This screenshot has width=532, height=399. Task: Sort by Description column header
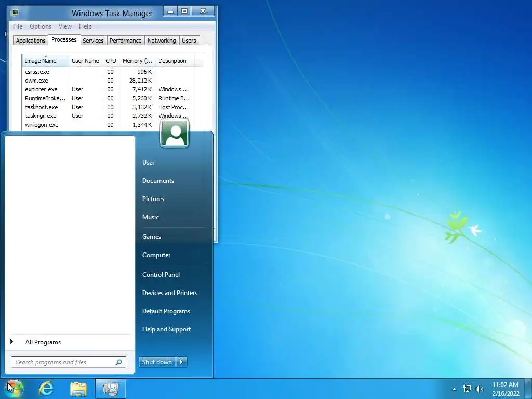(x=175, y=61)
